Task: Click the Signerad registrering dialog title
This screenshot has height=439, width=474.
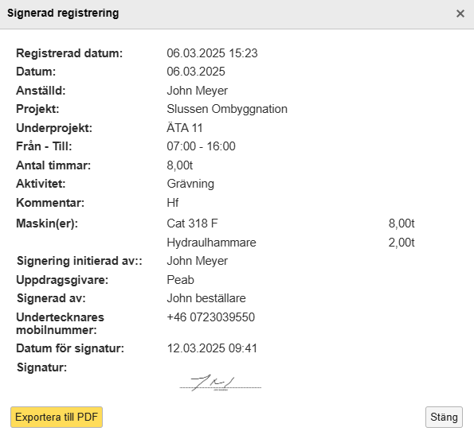Action: point(63,13)
